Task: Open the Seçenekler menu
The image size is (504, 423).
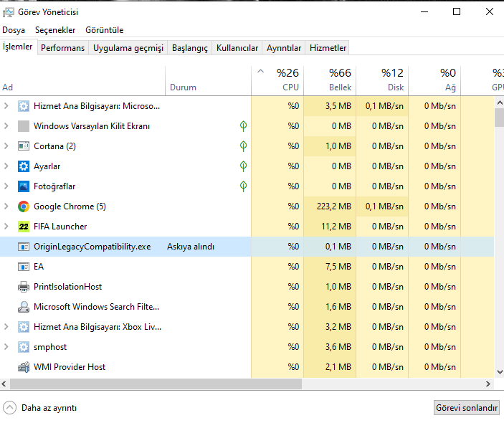Action: tap(55, 30)
